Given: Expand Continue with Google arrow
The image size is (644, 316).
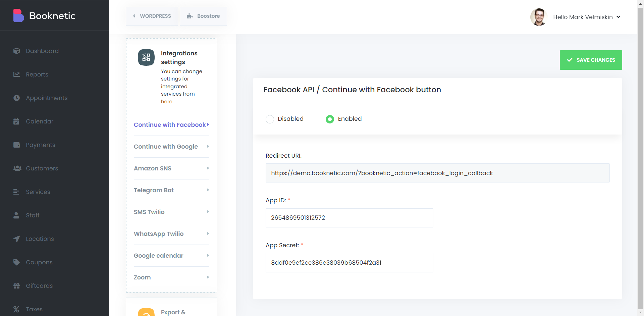Looking at the screenshot, I should 208,146.
